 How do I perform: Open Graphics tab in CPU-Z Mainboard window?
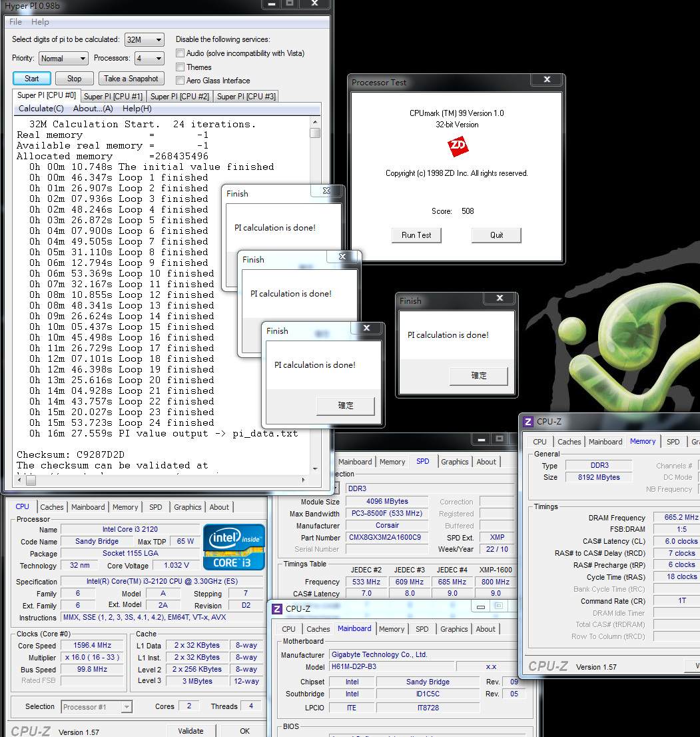(454, 629)
